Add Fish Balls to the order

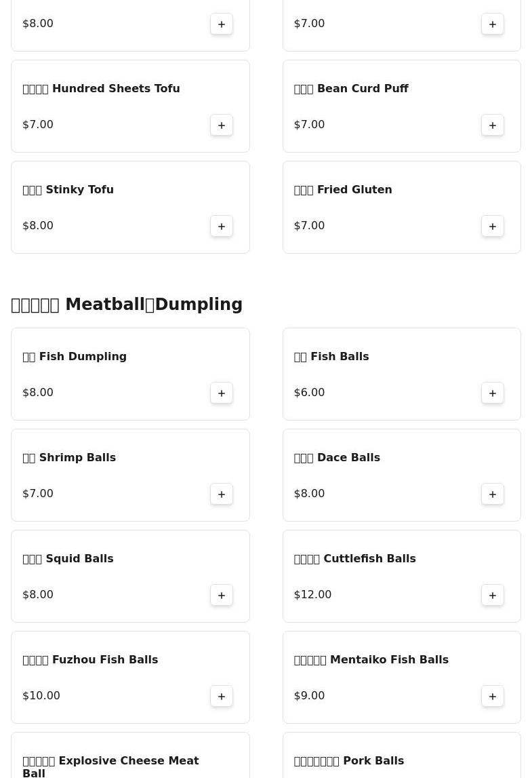[x=493, y=393]
